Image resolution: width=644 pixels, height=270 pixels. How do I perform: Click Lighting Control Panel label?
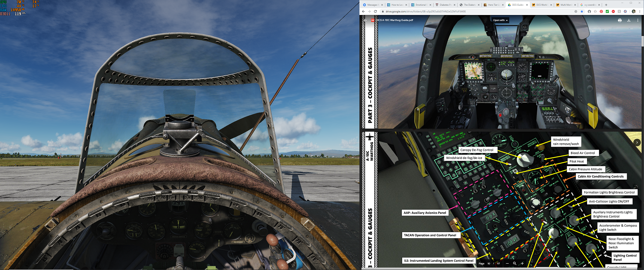tap(625, 258)
